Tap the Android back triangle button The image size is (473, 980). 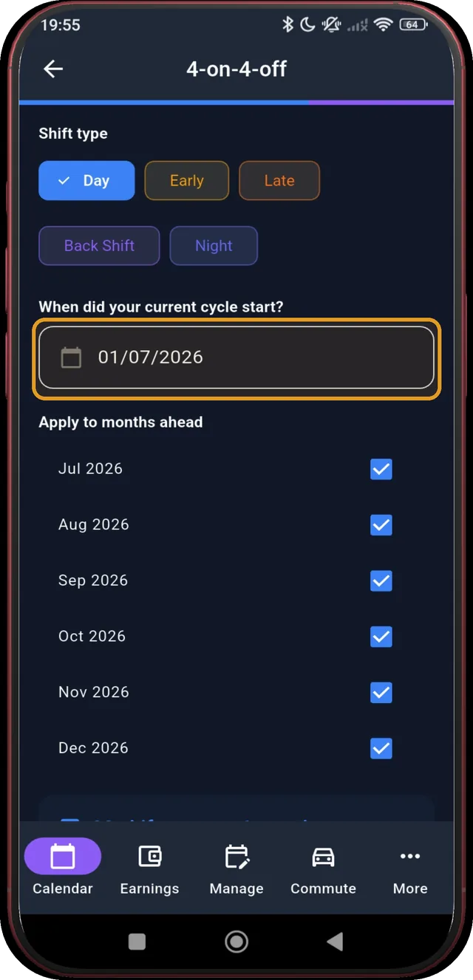click(335, 941)
